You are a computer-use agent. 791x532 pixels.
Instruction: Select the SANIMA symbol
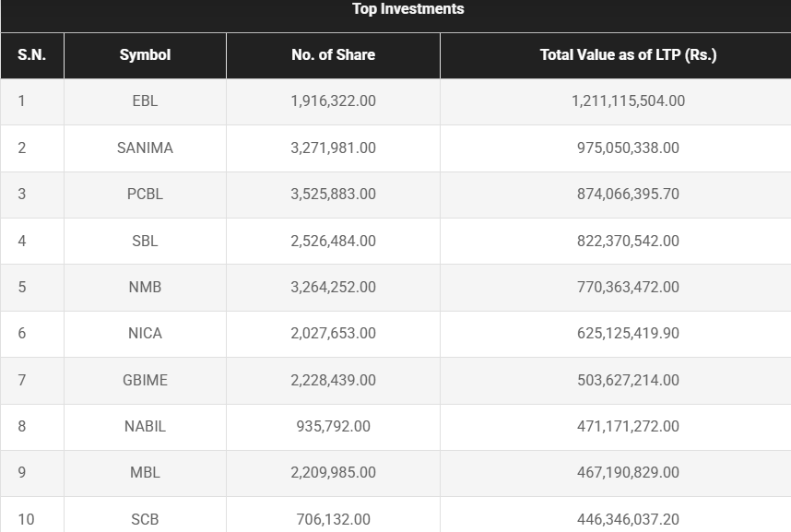[x=145, y=148]
